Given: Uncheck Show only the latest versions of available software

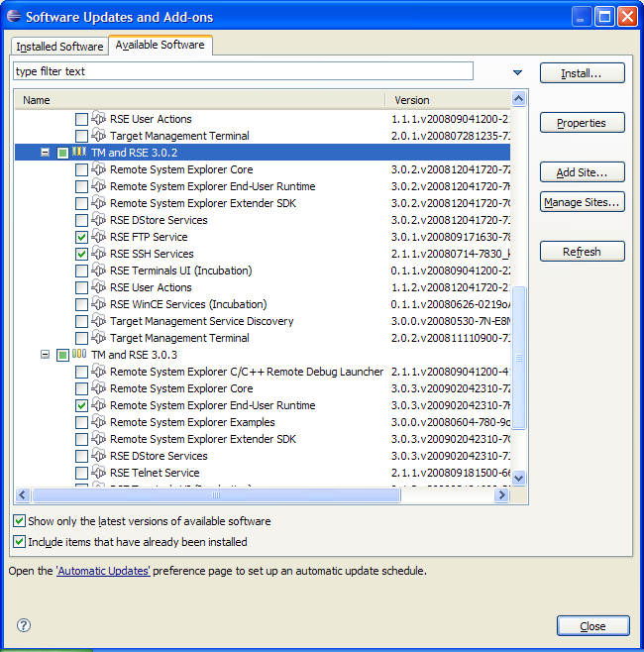Looking at the screenshot, I should (x=19, y=521).
